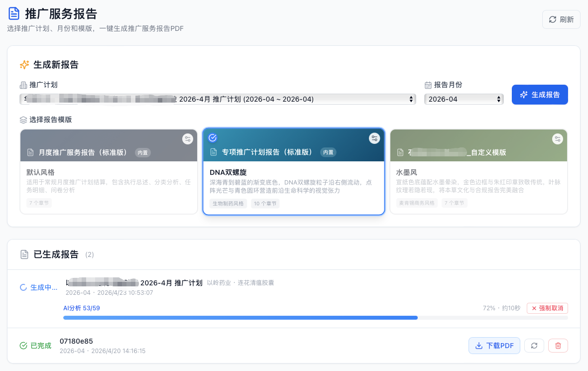The height and width of the screenshot is (371, 588).
Task: Select the 月度推广服务报告（标准版）template card
Action: pyautogui.click(x=109, y=171)
